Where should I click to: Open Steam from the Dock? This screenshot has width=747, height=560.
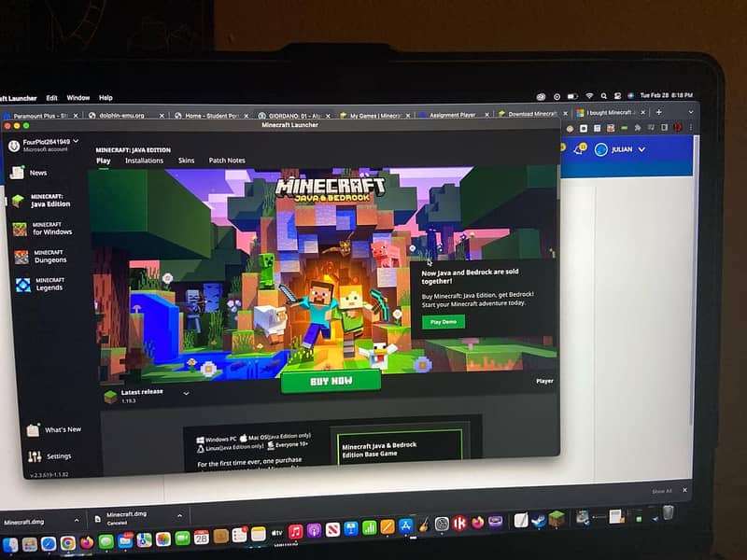coord(539,520)
